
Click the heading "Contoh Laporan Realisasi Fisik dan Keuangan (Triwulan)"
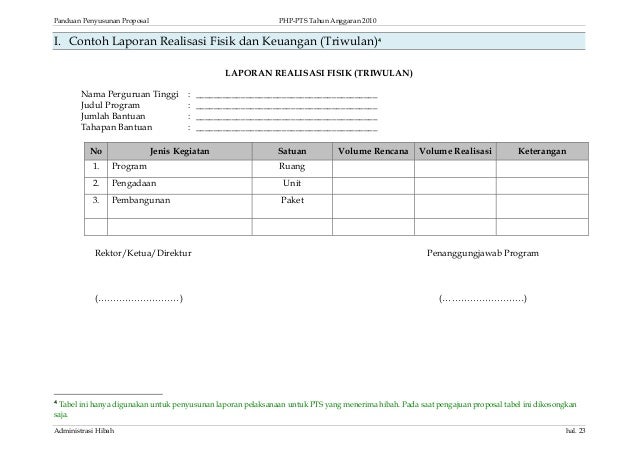(223, 41)
